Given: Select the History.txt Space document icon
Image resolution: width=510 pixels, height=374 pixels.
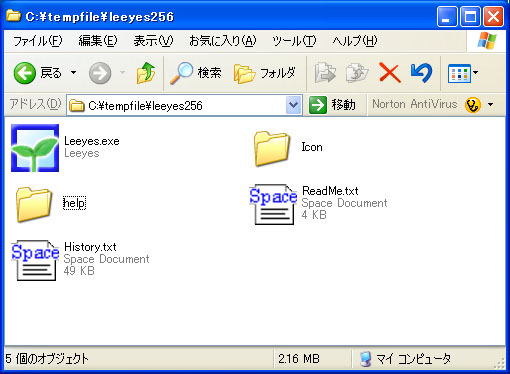Looking at the screenshot, I should point(35,260).
